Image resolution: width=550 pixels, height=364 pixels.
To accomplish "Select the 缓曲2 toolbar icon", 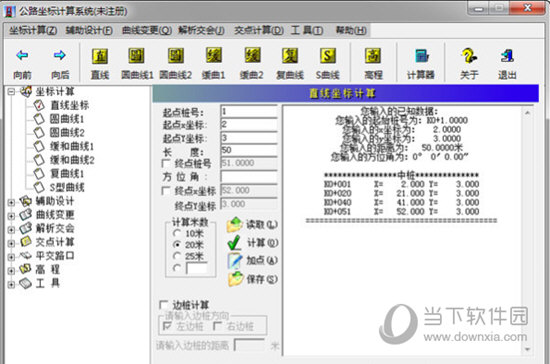I will (x=252, y=55).
